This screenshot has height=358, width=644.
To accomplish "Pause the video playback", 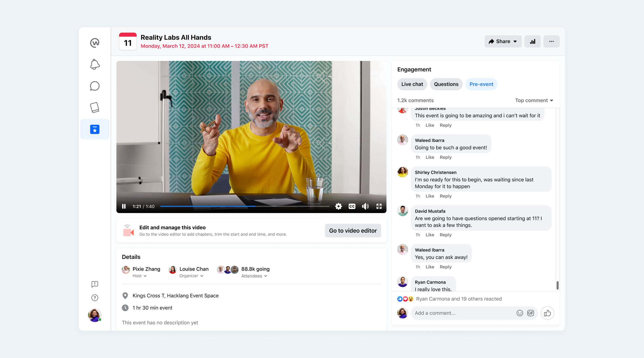I will (124, 206).
